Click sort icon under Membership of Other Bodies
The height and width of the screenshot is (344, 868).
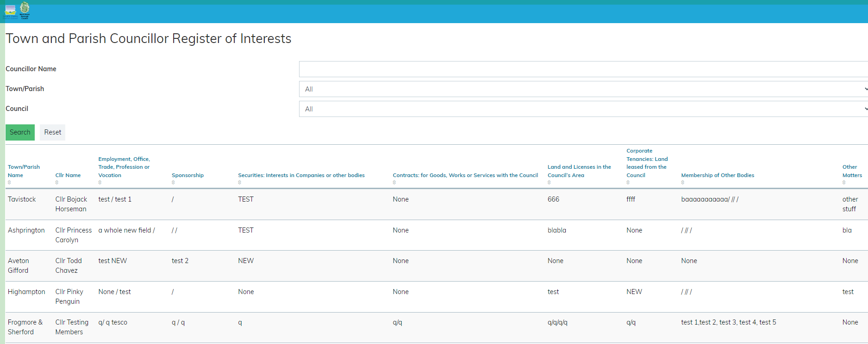click(683, 183)
